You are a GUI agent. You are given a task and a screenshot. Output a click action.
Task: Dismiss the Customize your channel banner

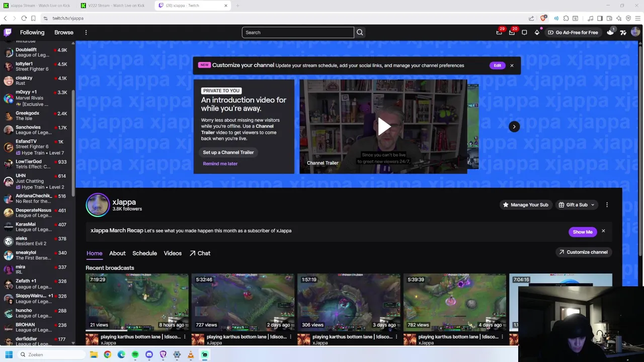(x=512, y=65)
